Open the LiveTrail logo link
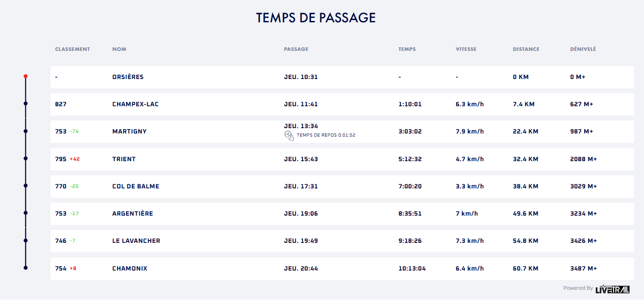Image resolution: width=644 pixels, height=300 pixels. (x=612, y=289)
